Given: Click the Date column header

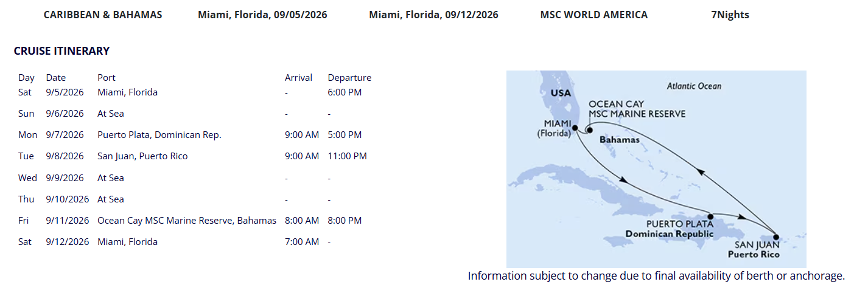Looking at the screenshot, I should 55,78.
